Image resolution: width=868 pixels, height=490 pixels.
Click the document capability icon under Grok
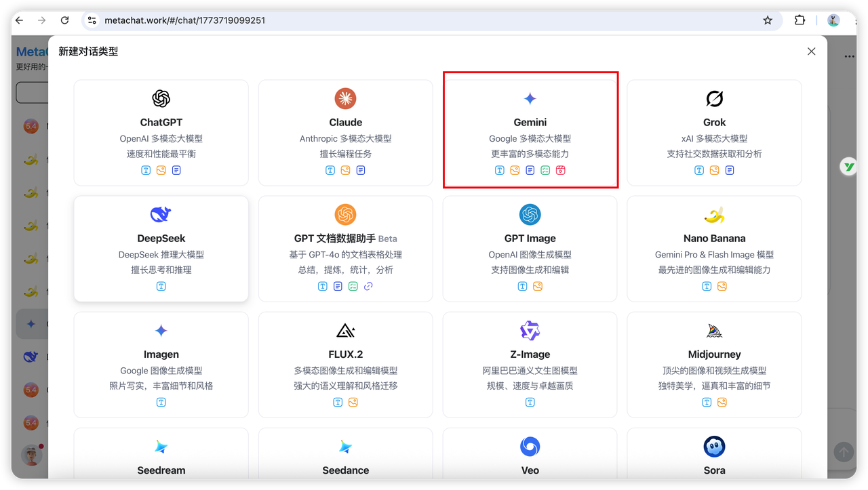coord(730,170)
